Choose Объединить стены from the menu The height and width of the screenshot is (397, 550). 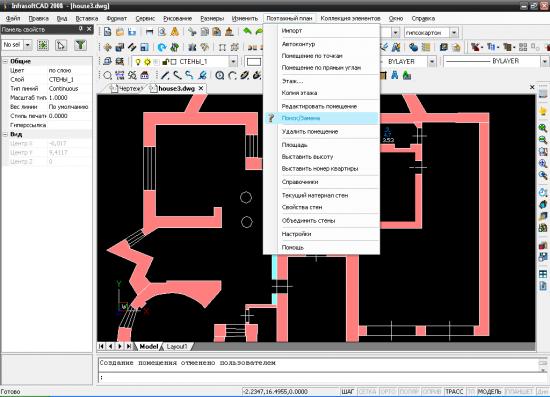click(309, 221)
